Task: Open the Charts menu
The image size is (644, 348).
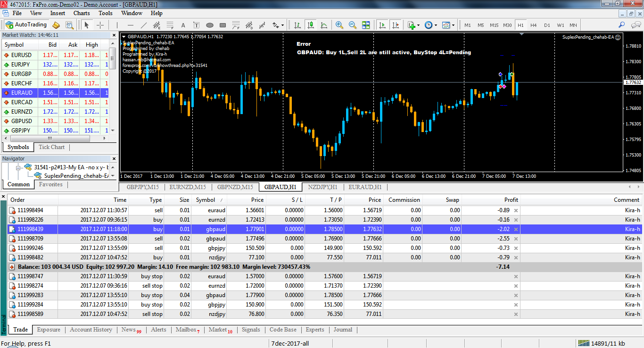Action: [82, 13]
